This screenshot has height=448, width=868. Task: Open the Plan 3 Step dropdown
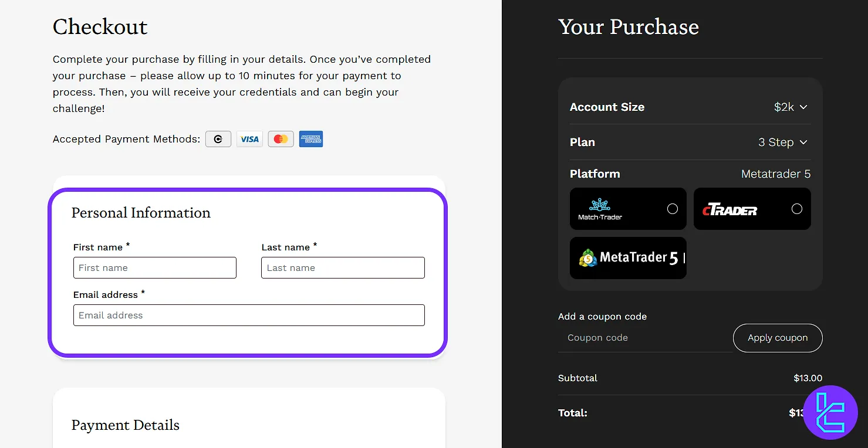coord(783,142)
